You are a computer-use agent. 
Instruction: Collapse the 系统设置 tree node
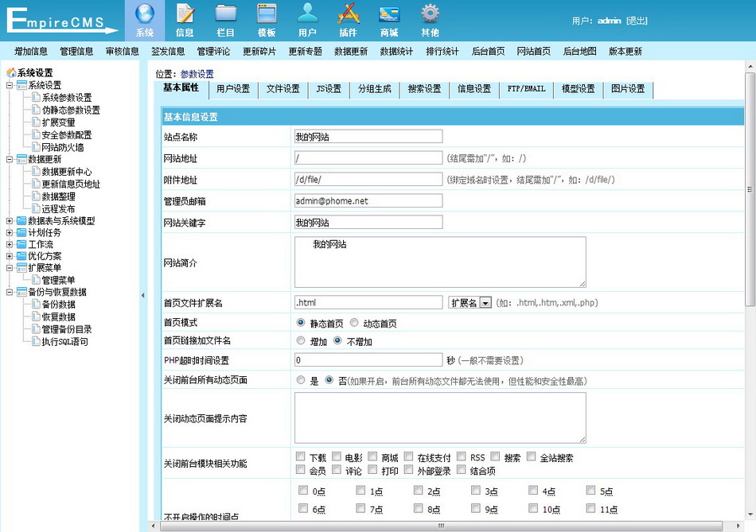click(x=10, y=85)
